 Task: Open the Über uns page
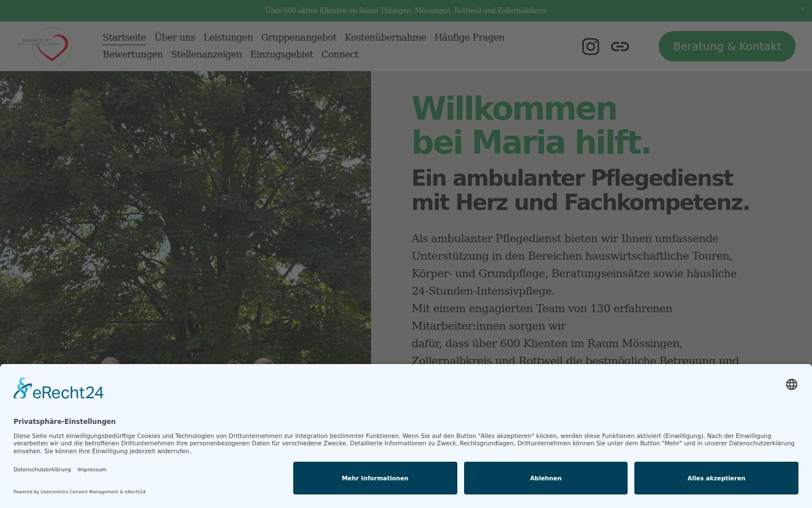[x=175, y=37]
